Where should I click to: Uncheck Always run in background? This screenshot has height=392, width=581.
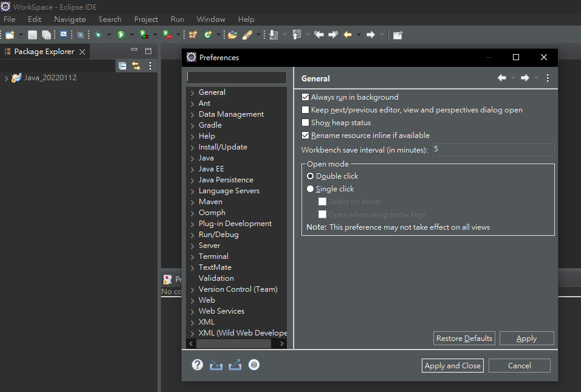(x=305, y=97)
